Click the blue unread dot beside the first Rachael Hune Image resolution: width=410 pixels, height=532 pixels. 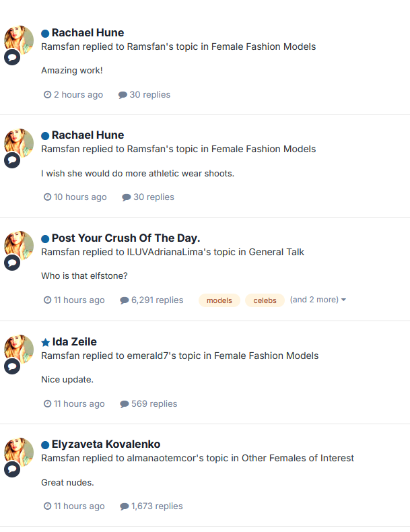(x=45, y=33)
